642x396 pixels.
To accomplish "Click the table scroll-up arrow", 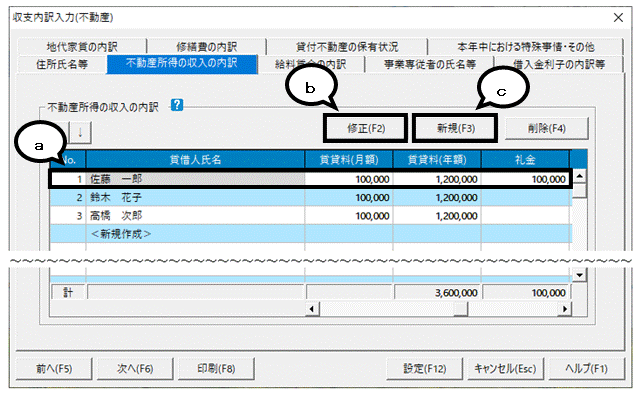I will point(579,177).
